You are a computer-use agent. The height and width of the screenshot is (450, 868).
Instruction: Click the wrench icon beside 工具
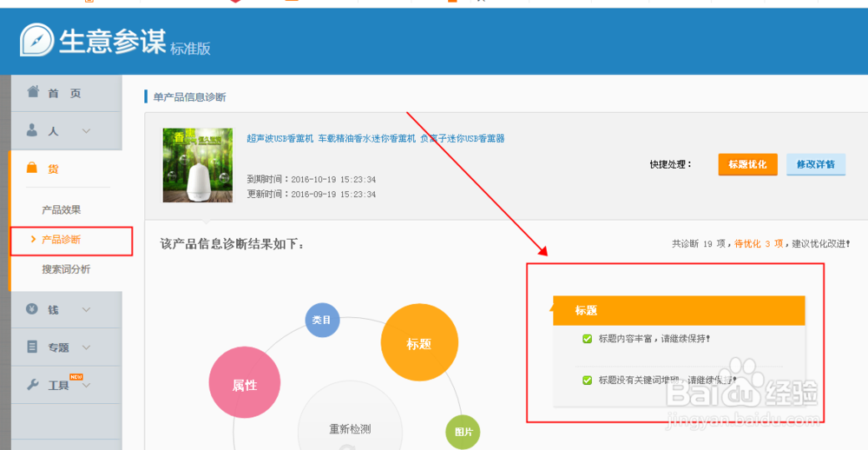33,385
